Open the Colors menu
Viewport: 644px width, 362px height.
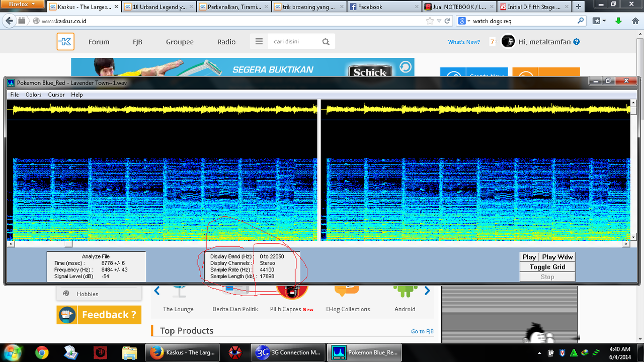33,95
